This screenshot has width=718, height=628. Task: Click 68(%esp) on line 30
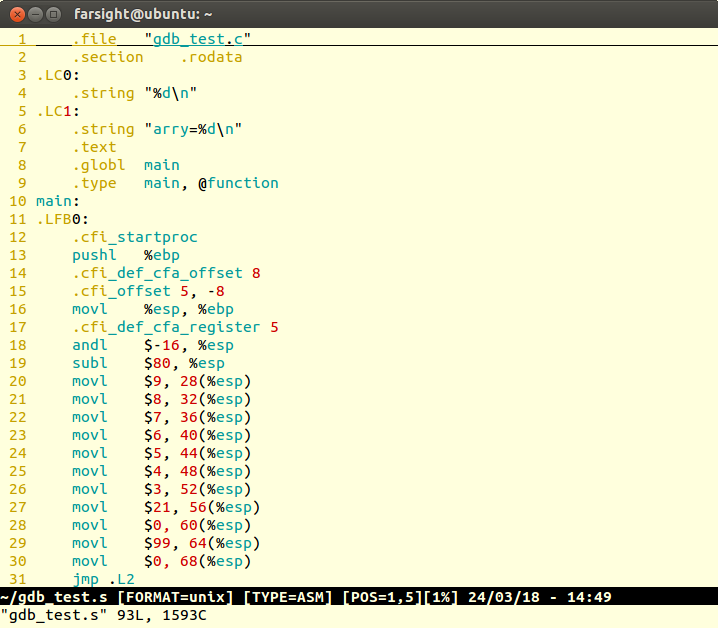pyautogui.click(x=216, y=561)
